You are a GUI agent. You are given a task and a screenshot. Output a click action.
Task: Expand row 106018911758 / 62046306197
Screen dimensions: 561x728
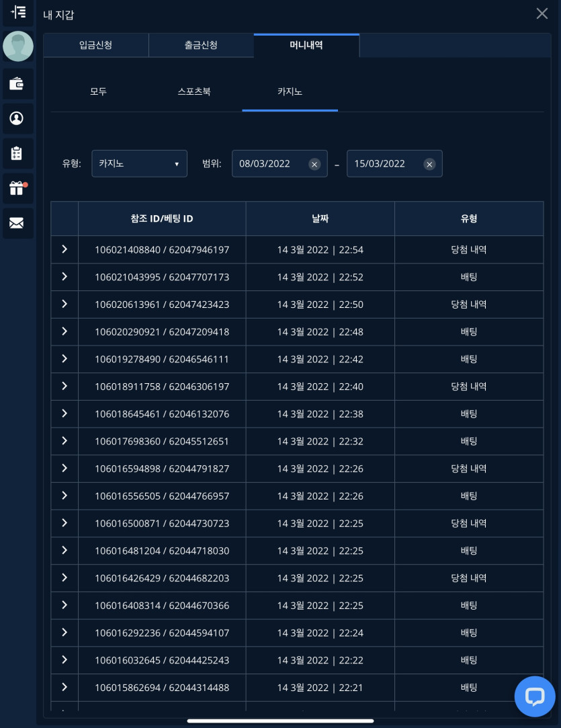[x=64, y=387]
